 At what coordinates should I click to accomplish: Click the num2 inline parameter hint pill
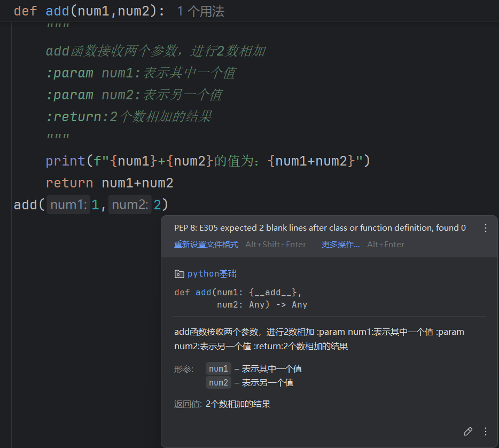[129, 205]
